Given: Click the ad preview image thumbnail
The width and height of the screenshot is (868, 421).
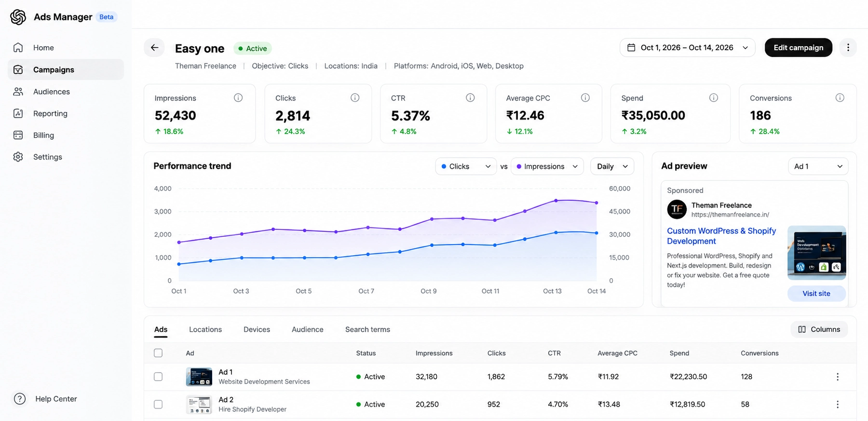Looking at the screenshot, I should 817,253.
